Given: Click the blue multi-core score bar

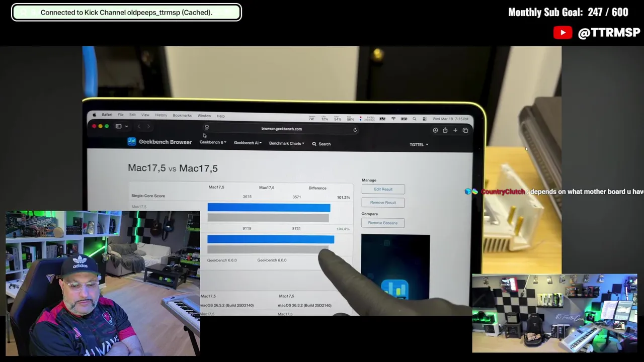Looking at the screenshot, I should 270,239.
